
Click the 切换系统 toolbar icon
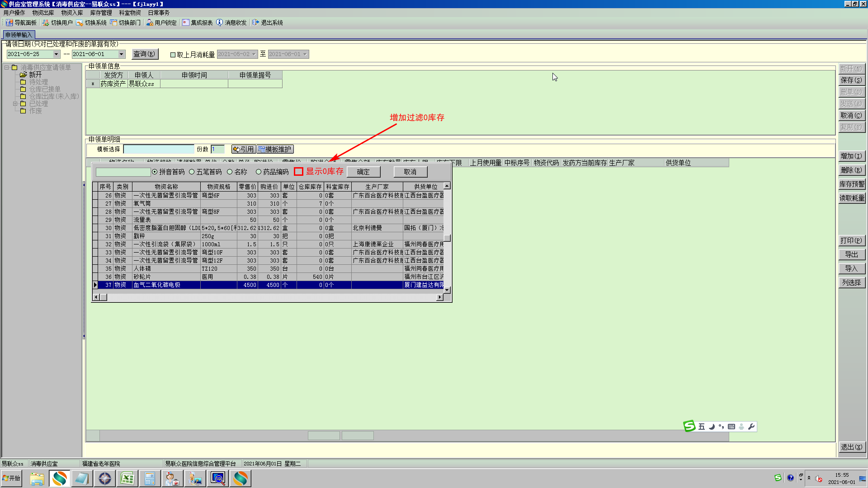[x=80, y=23]
